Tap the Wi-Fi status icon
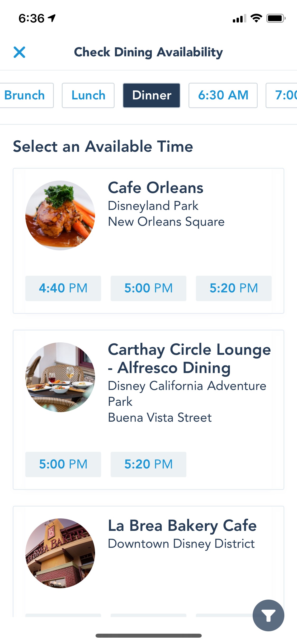 tap(256, 18)
